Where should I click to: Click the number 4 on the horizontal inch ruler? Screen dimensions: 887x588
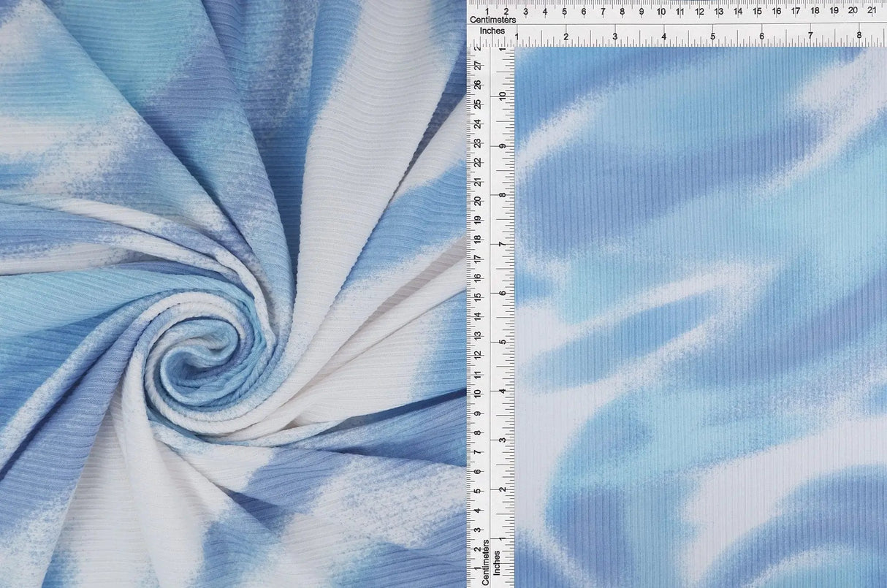[663, 34]
